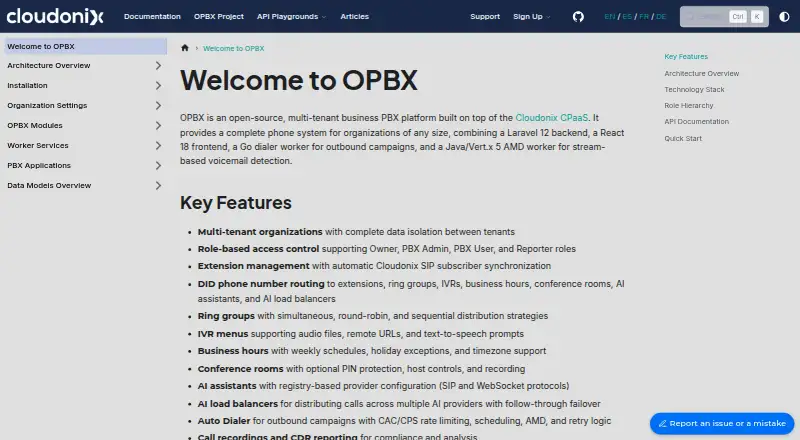800x440 pixels.
Task: Click pencil icon in Report an issue button
Action: 663,424
